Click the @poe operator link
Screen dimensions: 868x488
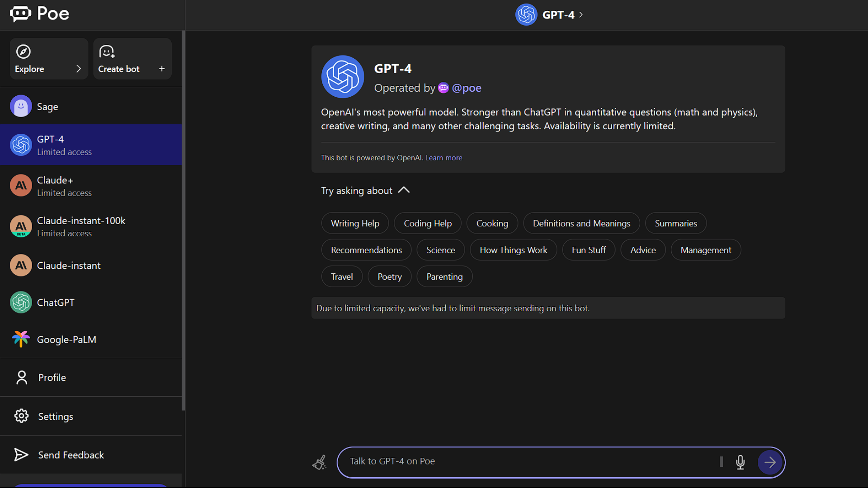coord(466,88)
